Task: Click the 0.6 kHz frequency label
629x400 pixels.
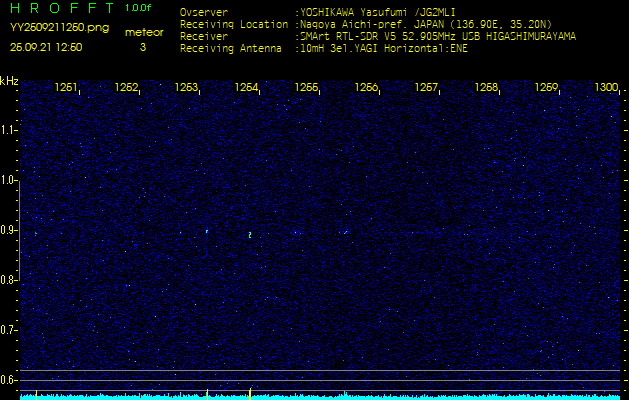Action: [x=9, y=379]
